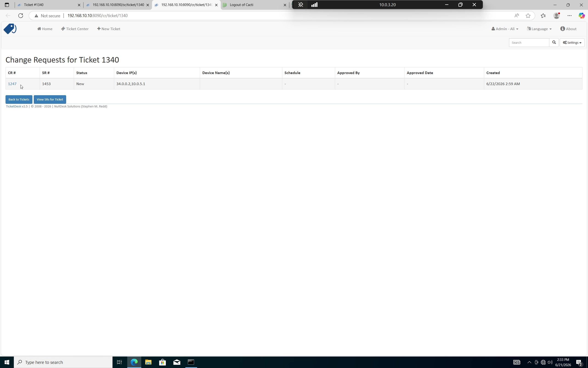Toggle Read aloud icon in address bar
The width and height of the screenshot is (588, 368).
517,16
